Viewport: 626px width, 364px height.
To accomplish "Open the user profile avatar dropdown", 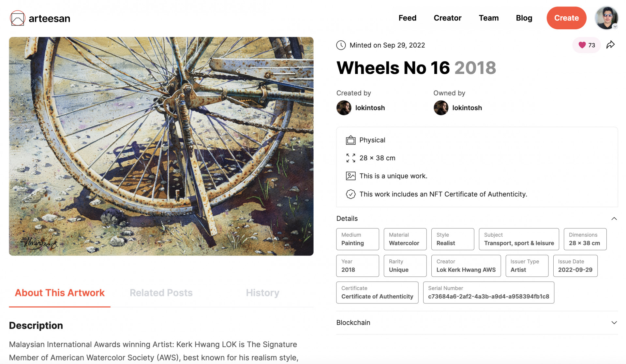I will pos(606,18).
